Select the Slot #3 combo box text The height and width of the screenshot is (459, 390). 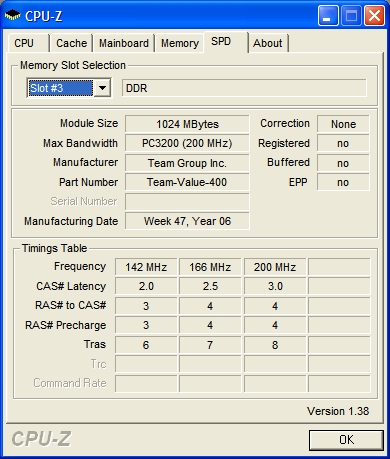pyautogui.click(x=60, y=88)
